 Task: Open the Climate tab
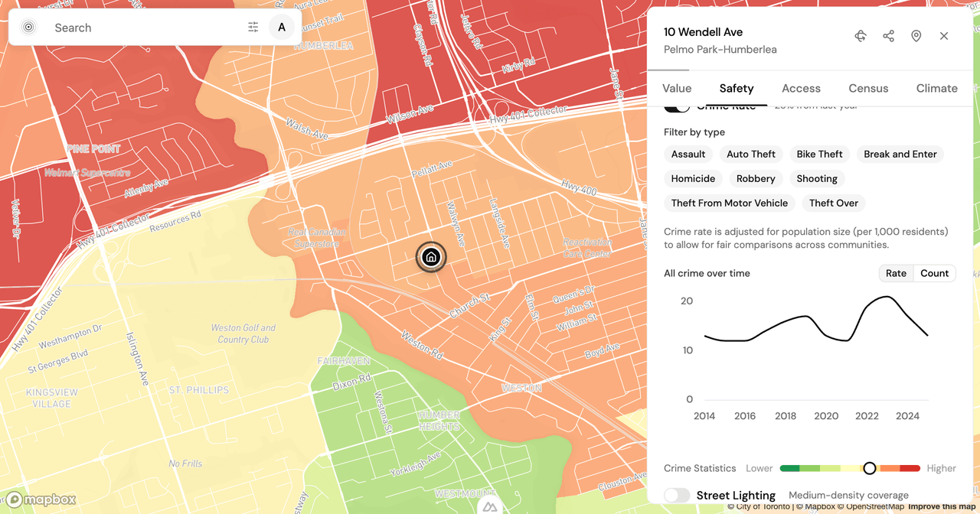click(x=937, y=88)
